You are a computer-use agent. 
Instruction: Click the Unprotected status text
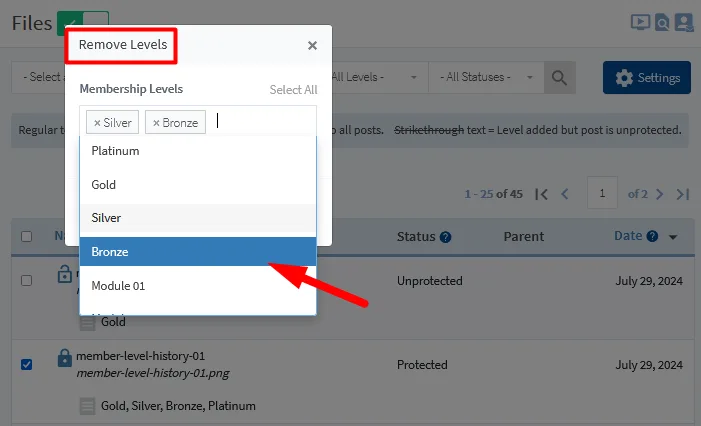pyautogui.click(x=430, y=281)
